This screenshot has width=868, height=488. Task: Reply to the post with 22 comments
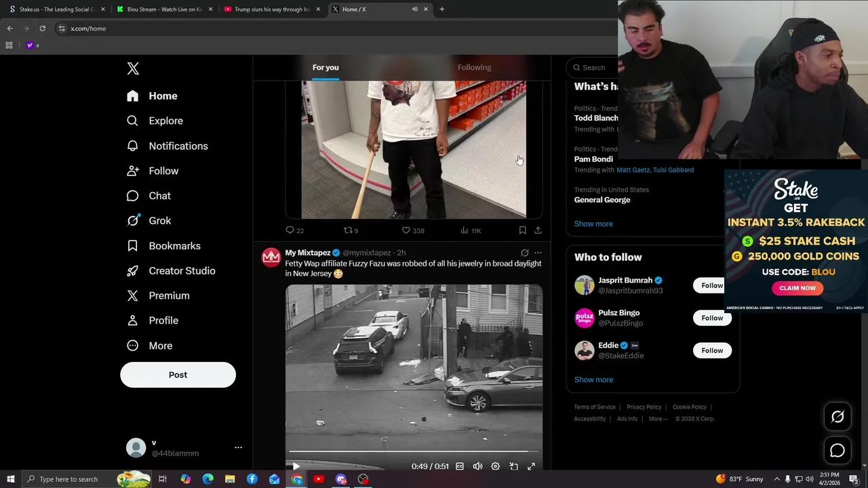click(294, 230)
